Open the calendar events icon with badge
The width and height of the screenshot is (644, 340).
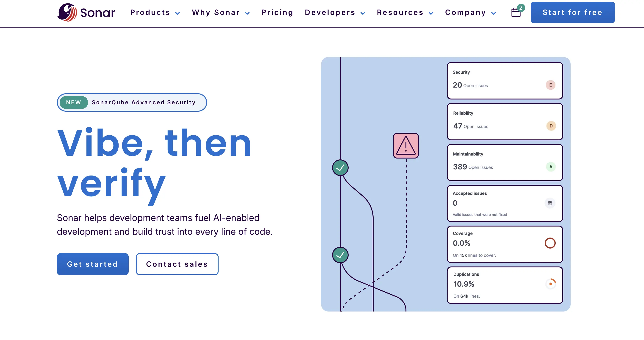[516, 12]
